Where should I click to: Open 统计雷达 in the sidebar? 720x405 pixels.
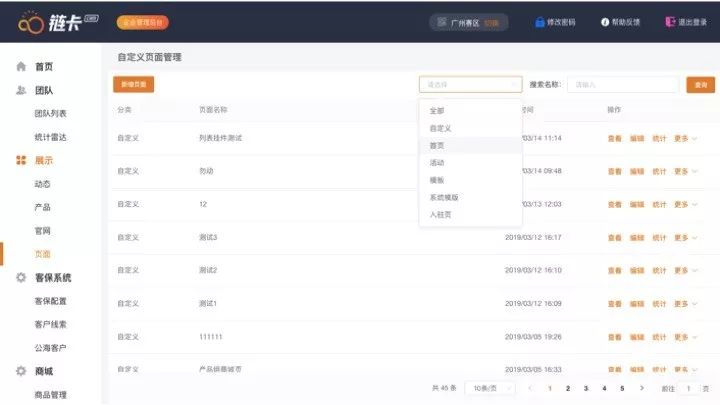(x=50, y=137)
